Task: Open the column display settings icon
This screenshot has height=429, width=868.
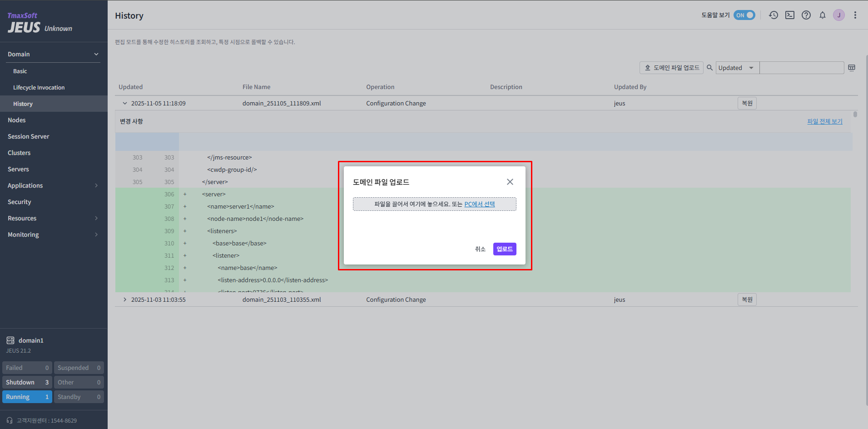Action: pos(852,68)
